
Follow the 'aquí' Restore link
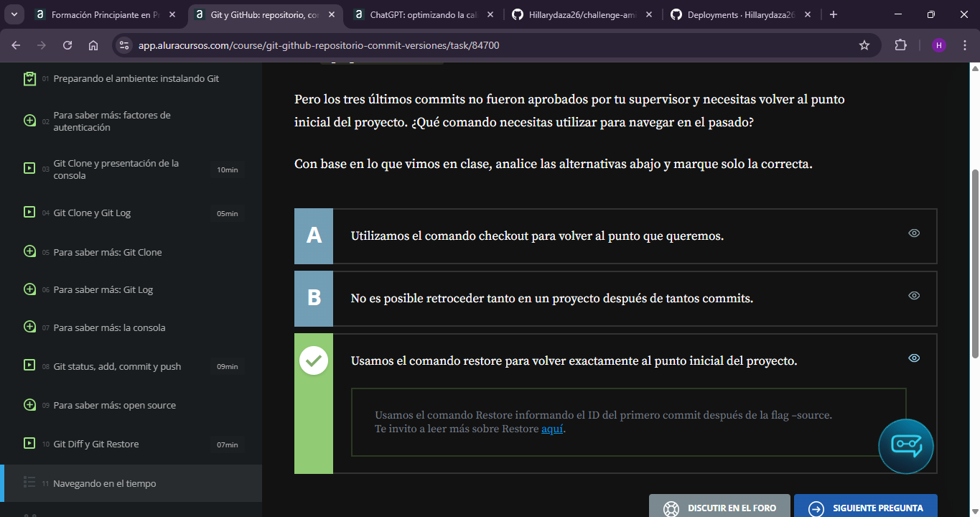click(x=552, y=429)
